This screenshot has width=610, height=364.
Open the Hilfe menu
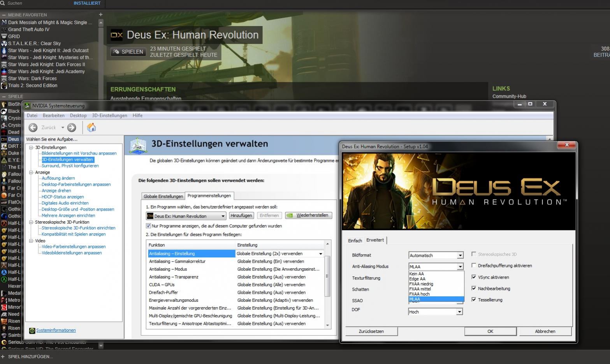tap(137, 116)
